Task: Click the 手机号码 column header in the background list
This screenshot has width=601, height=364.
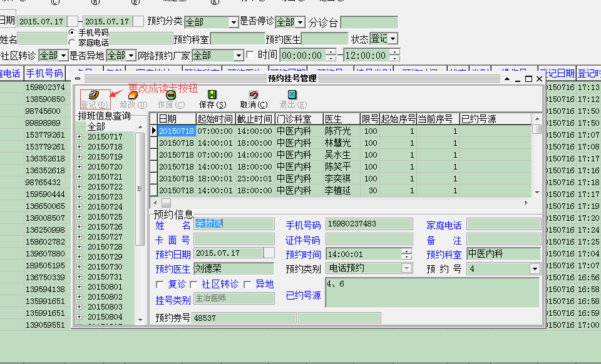Action: pos(44,73)
